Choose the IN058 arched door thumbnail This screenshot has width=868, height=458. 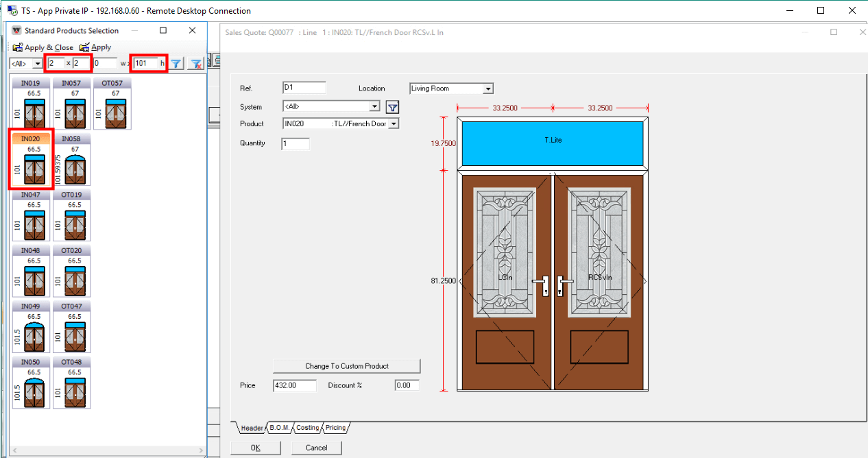(71, 160)
